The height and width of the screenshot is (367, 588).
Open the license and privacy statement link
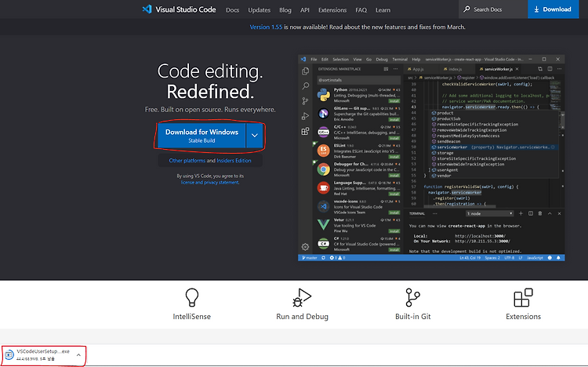[x=209, y=183]
